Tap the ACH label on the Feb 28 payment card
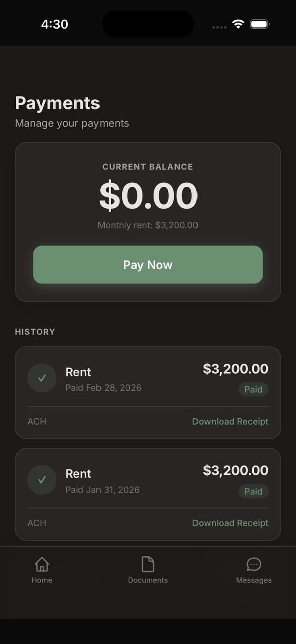The height and width of the screenshot is (644, 296). click(36, 421)
